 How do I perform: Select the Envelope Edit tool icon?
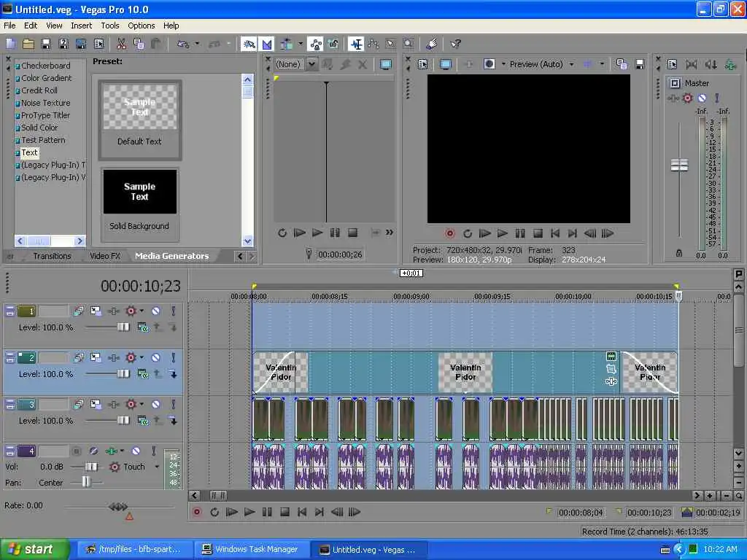(373, 44)
